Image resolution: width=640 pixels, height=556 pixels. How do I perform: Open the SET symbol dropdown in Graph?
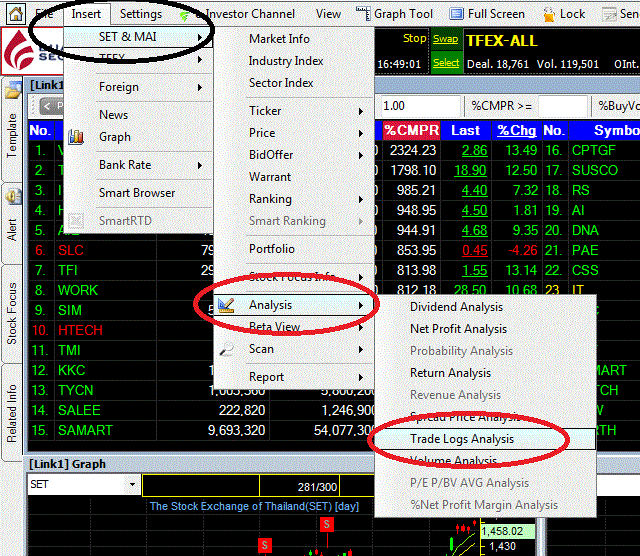point(132,485)
